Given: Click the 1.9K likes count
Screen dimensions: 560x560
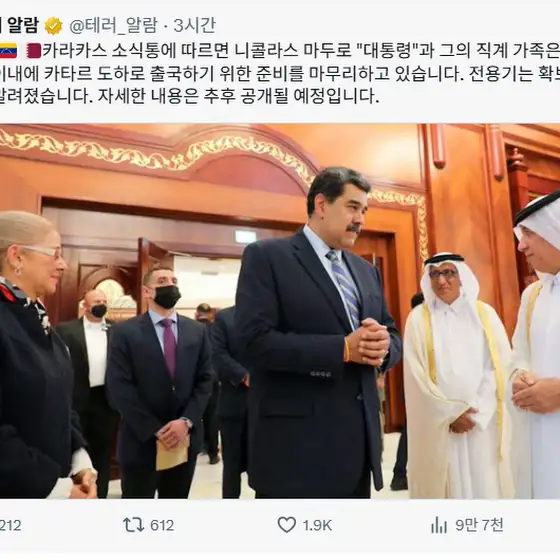Looking at the screenshot, I should (317, 525).
